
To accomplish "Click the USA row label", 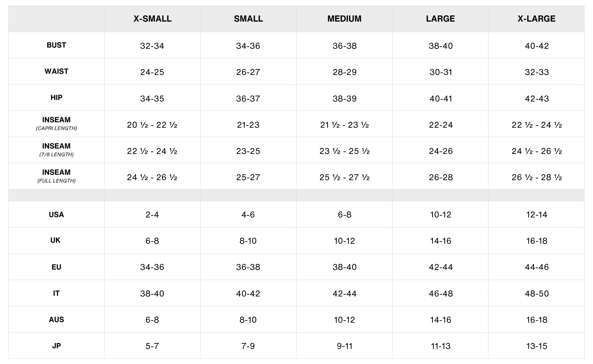I will click(x=56, y=215).
